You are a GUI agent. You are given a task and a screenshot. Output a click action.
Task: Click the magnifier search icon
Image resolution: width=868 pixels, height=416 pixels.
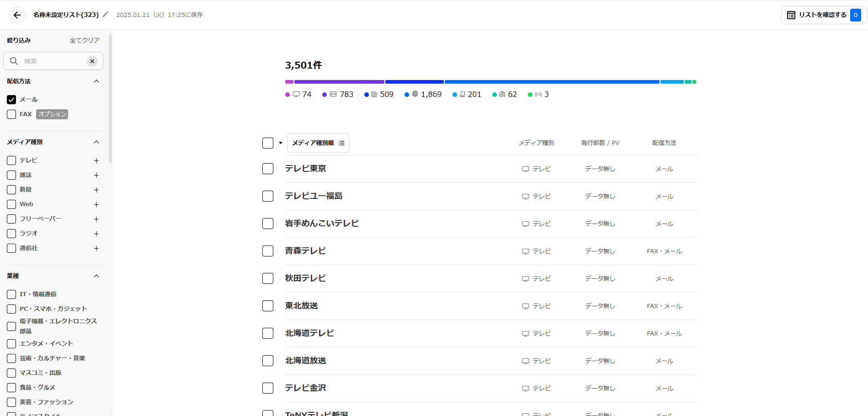(14, 61)
